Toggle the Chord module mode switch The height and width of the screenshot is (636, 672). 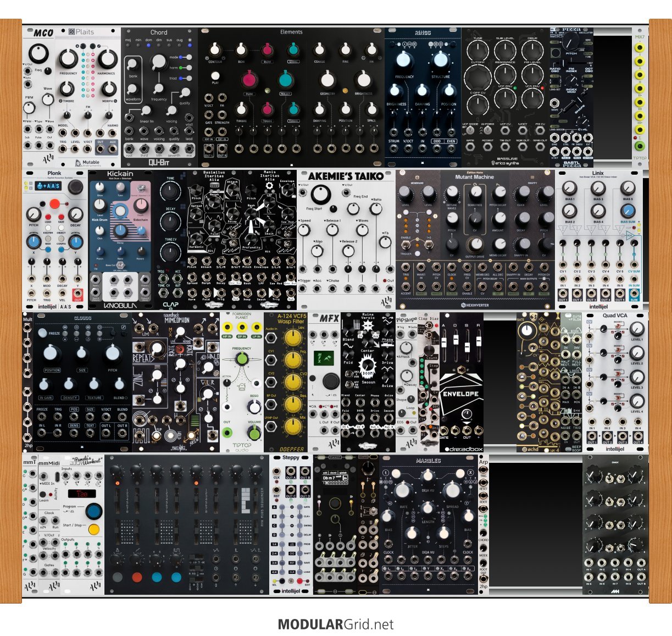click(188, 57)
